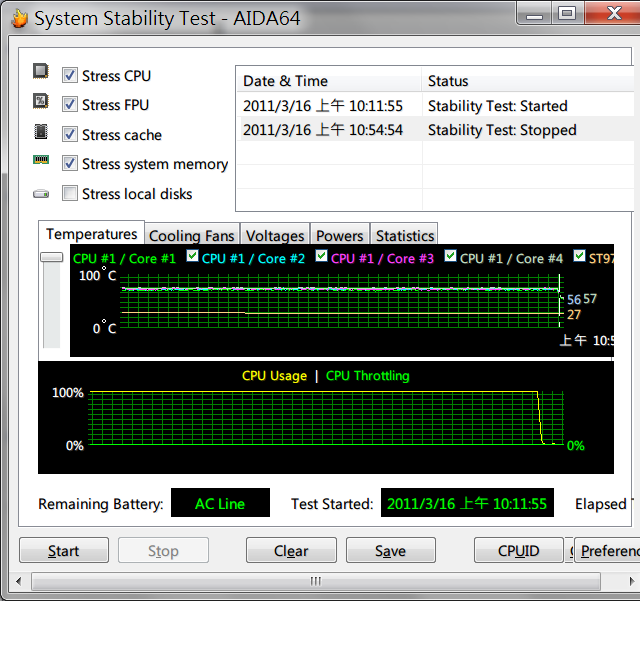Viewport: 640px width, 648px height.
Task: Click the Status column header
Action: tap(528, 81)
